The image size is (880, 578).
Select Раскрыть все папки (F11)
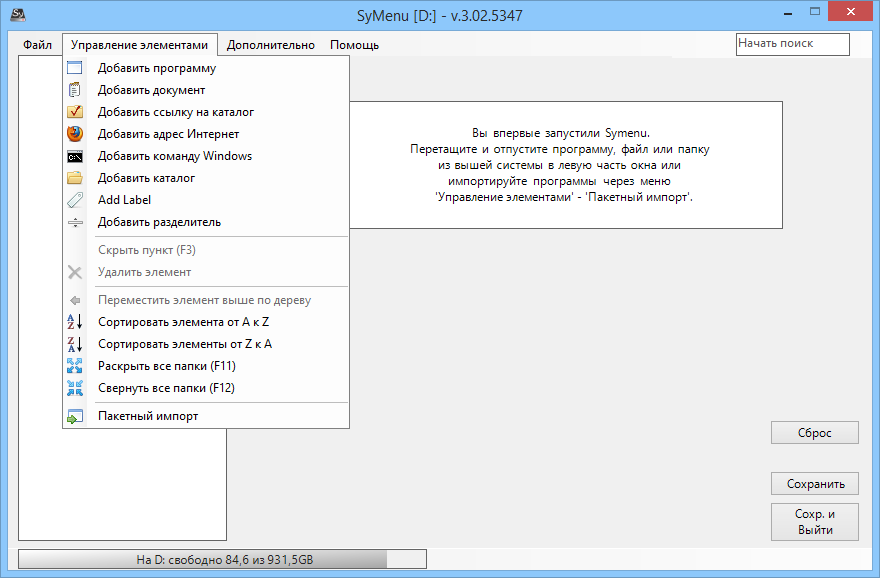coord(206,366)
